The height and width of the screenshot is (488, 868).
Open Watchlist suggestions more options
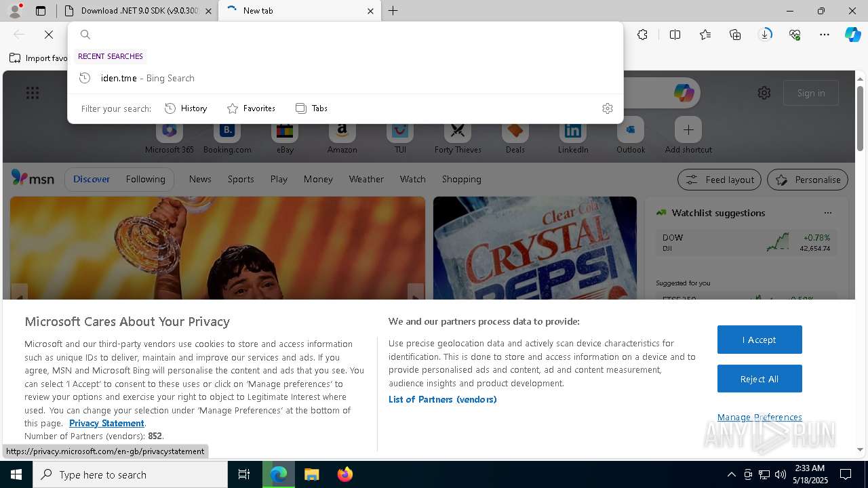(827, 213)
